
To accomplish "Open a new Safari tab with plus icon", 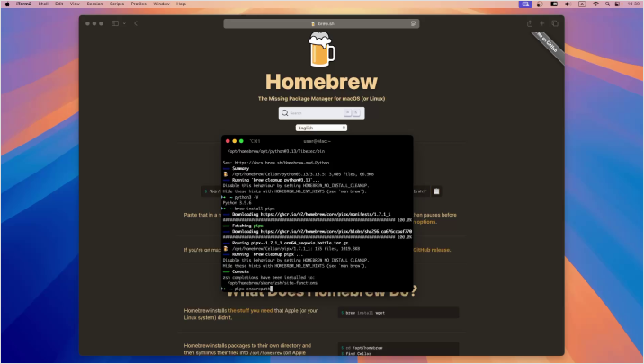I will tap(542, 23).
